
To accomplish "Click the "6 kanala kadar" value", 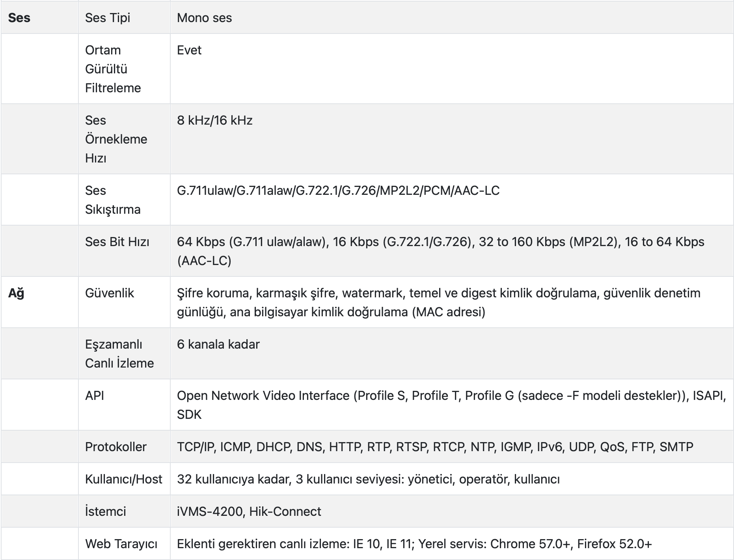I will (x=218, y=344).
